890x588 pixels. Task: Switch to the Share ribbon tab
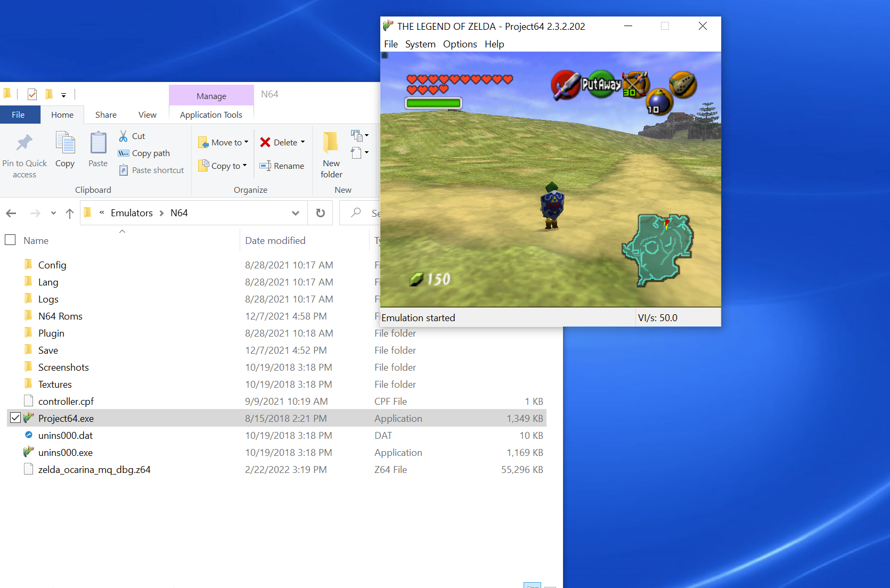(106, 115)
